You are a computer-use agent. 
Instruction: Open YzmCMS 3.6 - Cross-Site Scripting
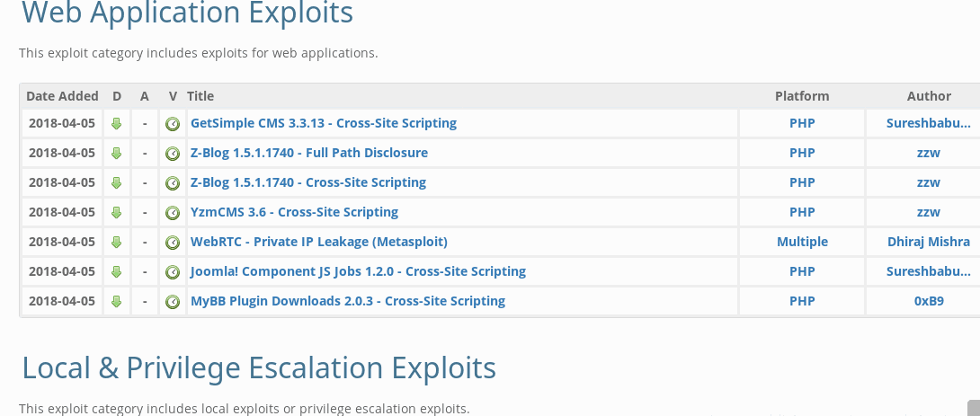[x=294, y=212]
